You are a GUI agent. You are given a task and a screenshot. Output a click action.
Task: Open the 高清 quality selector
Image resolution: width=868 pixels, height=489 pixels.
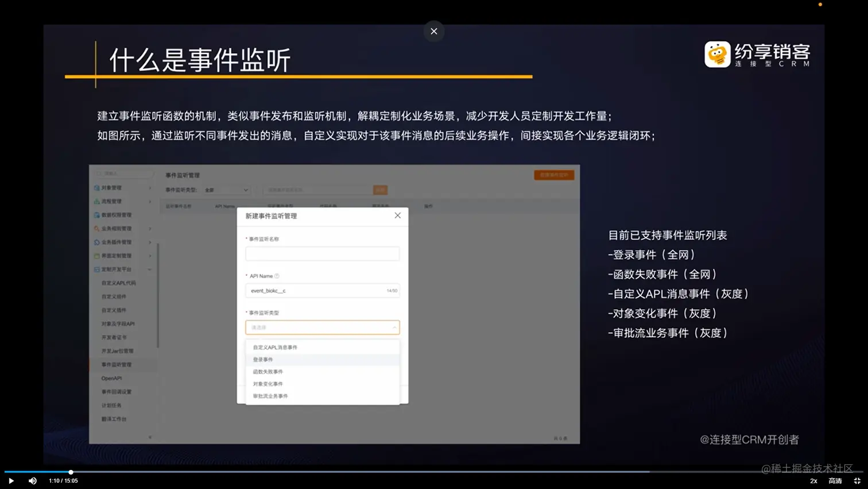(835, 481)
